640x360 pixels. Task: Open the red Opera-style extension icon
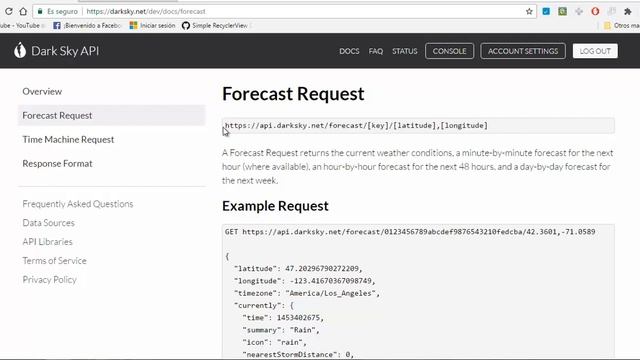point(595,11)
